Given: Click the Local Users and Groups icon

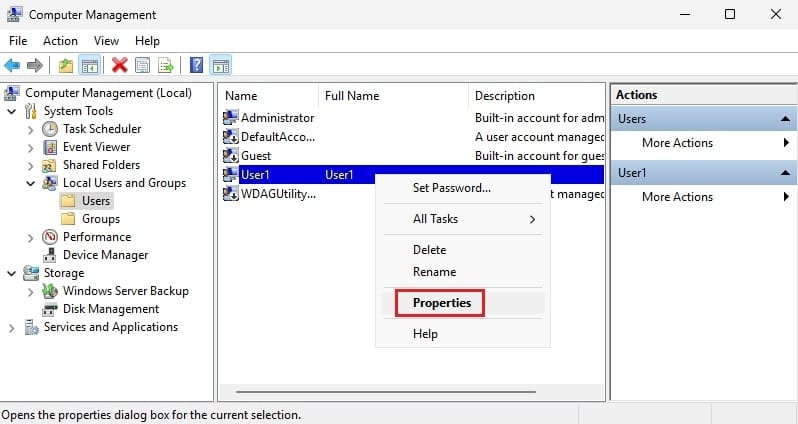Looking at the screenshot, I should click(50, 183).
